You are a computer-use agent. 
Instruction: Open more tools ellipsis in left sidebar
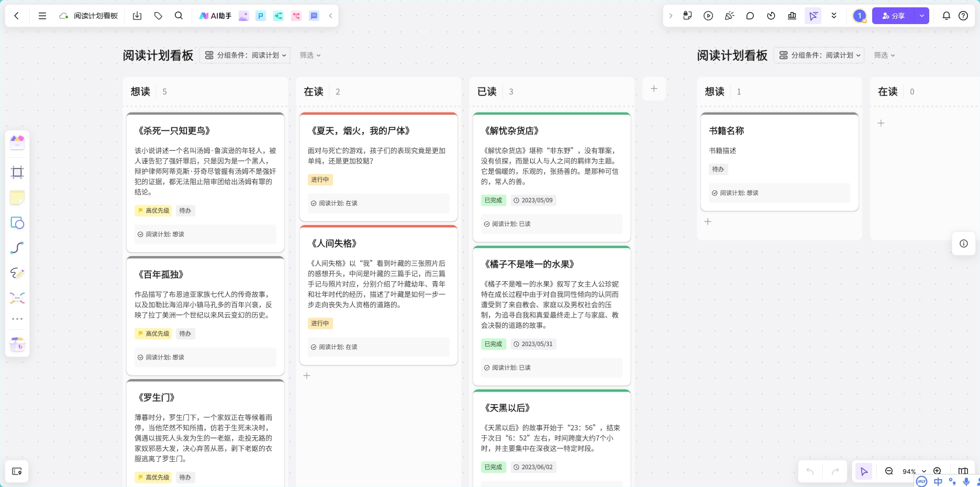[17, 319]
